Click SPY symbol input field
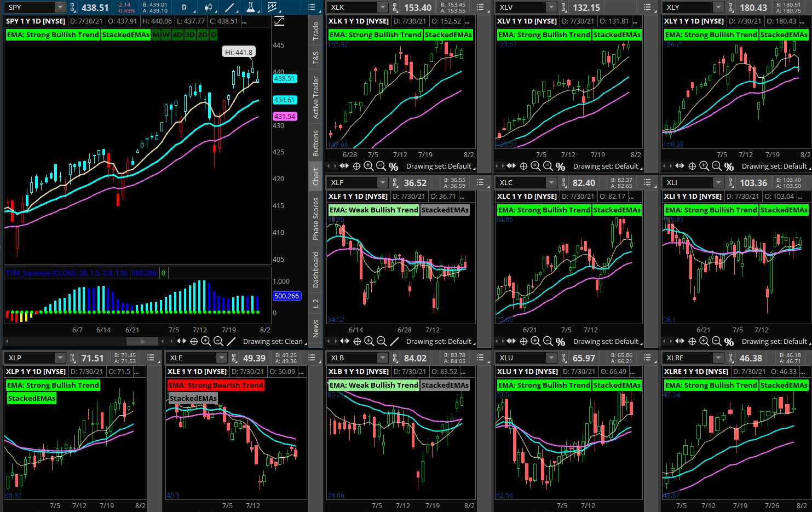 [30, 7]
